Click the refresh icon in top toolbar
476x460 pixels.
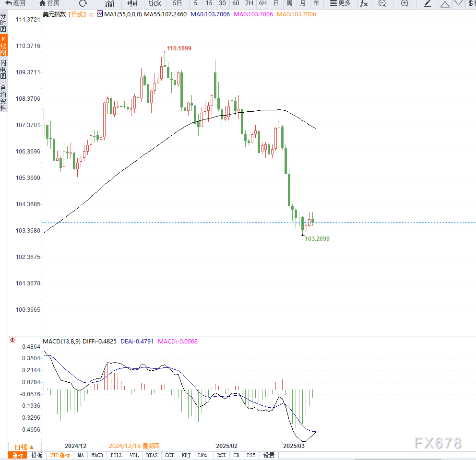83,3
